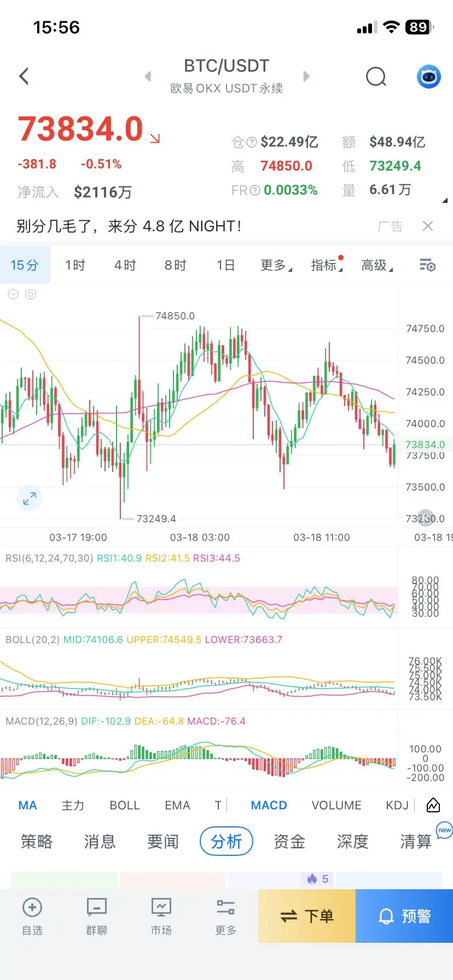Screen dimensions: 453x980
Task: Open 更多 options icon in bottom bar
Action: pos(225,907)
